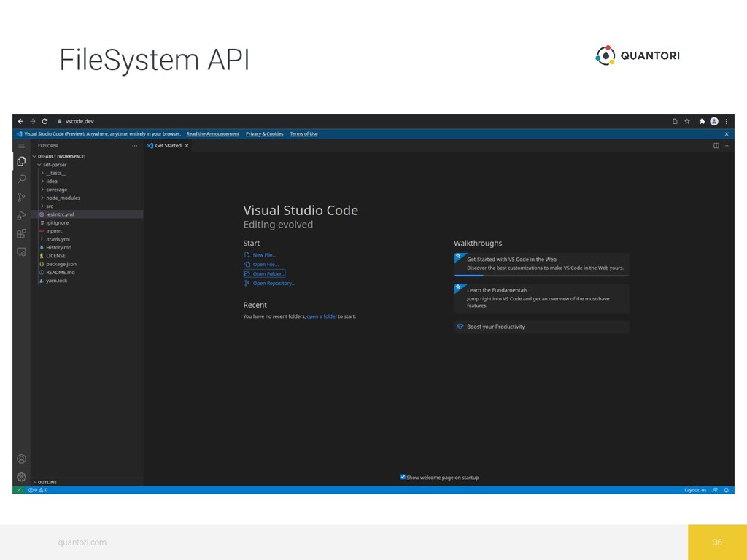
Task: Open Learn the Fundamentals walkthrough
Action: point(542,298)
